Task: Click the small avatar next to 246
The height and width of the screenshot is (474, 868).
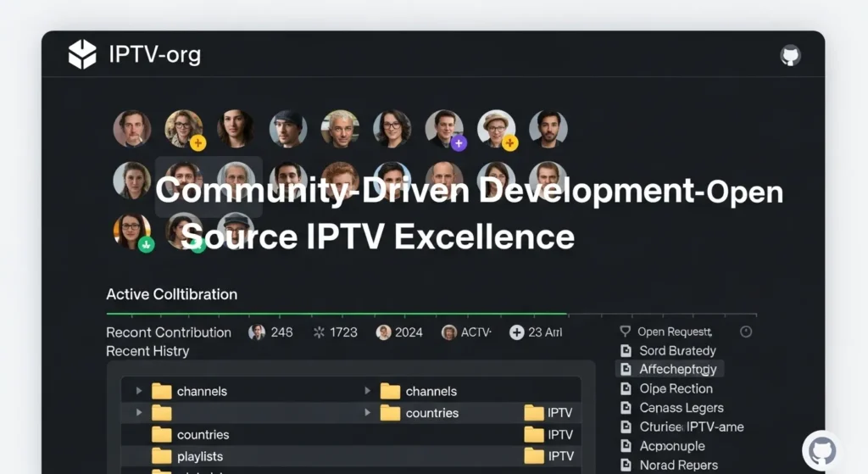Action: [x=256, y=332]
